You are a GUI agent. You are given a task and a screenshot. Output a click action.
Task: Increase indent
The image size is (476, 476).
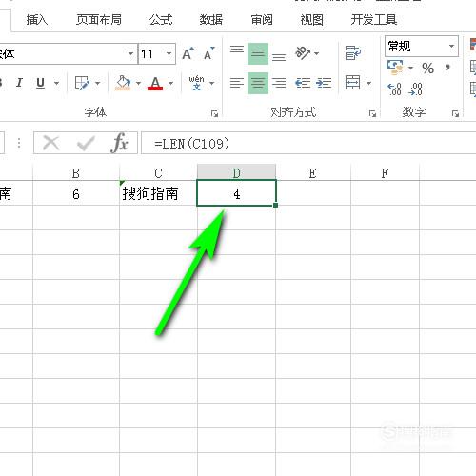(324, 83)
